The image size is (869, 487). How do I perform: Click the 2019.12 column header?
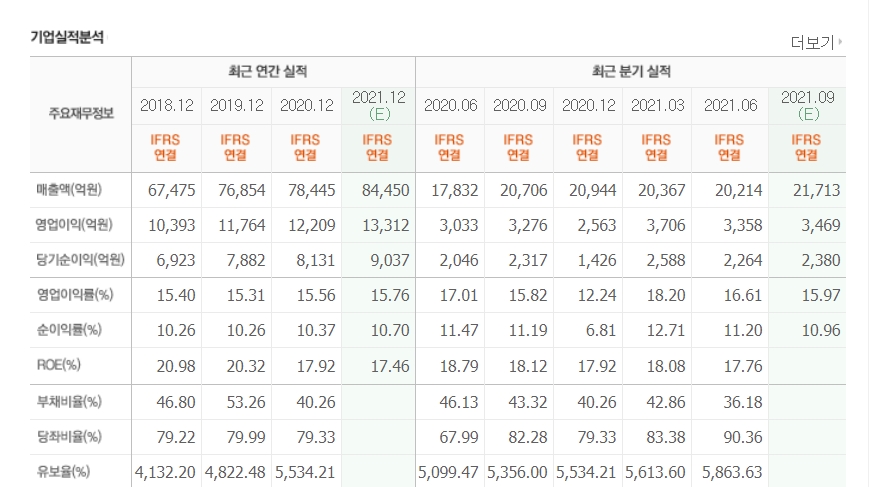237,105
